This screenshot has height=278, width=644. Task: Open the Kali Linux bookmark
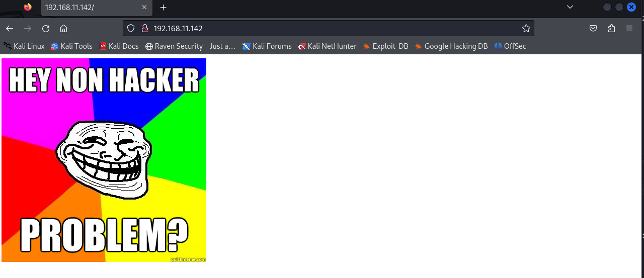pos(24,46)
